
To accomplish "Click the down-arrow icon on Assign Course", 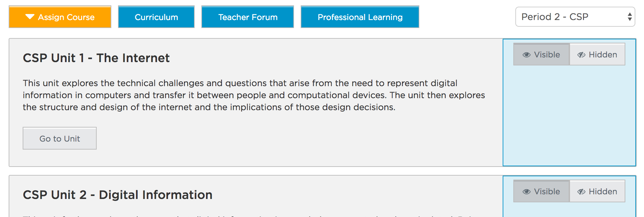I will pyautogui.click(x=30, y=17).
